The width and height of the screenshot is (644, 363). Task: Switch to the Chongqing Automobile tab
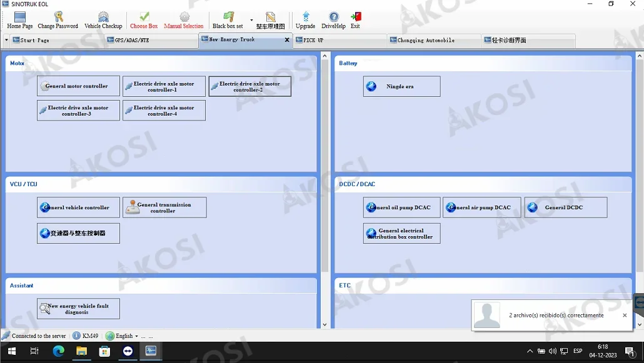coord(434,40)
